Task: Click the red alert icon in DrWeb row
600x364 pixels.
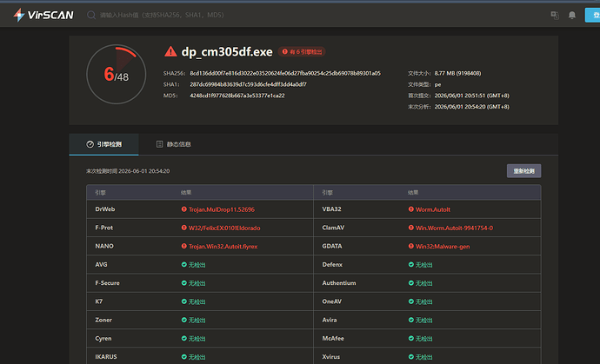Action: [184, 209]
